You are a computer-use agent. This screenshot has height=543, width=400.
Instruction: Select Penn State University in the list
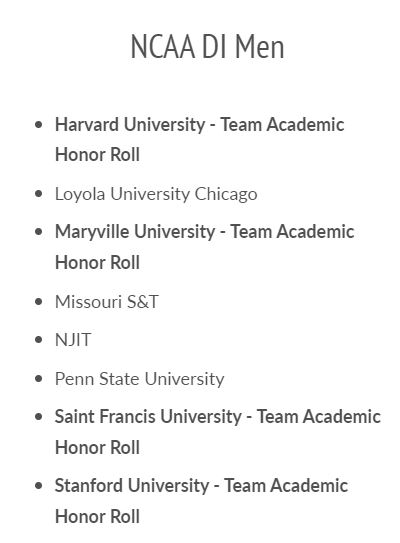pyautogui.click(x=140, y=379)
